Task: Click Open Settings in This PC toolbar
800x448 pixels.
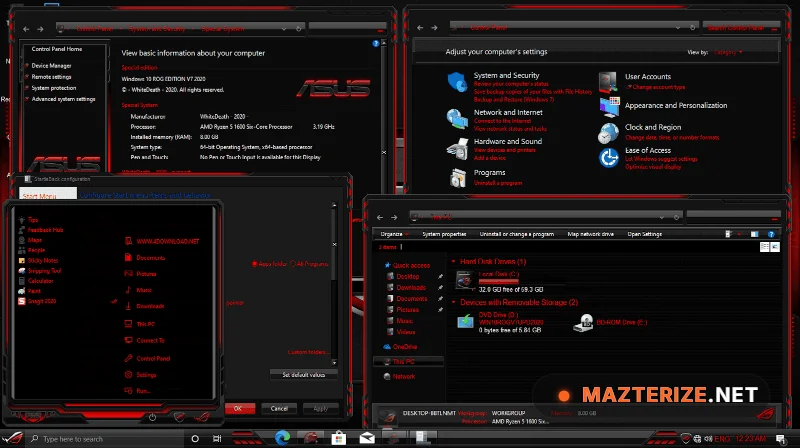Action: 644,234
